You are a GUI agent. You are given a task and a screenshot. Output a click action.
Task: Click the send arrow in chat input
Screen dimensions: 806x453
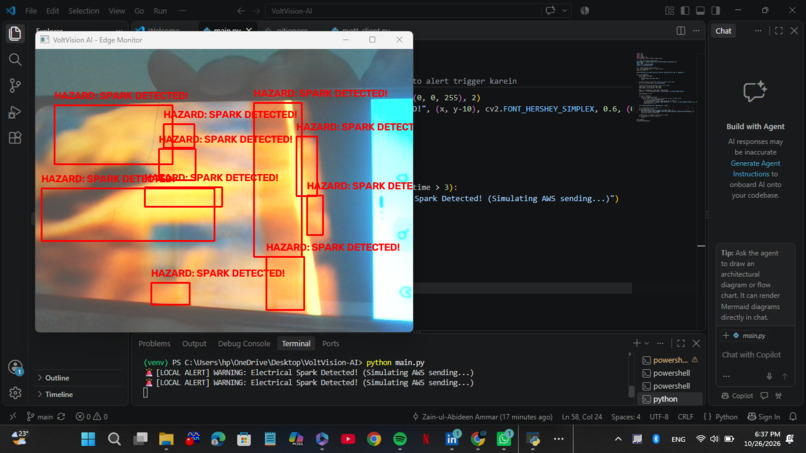coord(785,376)
